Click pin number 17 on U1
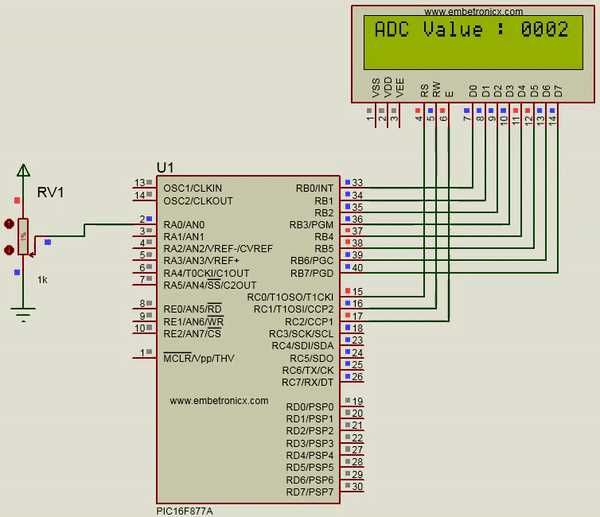The width and height of the screenshot is (600, 517). tap(357, 316)
